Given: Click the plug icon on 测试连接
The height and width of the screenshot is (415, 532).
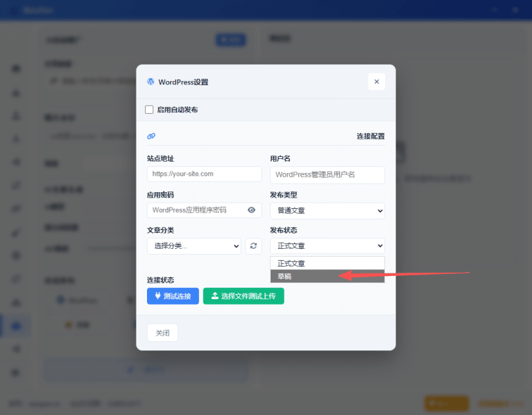Looking at the screenshot, I should pyautogui.click(x=158, y=296).
